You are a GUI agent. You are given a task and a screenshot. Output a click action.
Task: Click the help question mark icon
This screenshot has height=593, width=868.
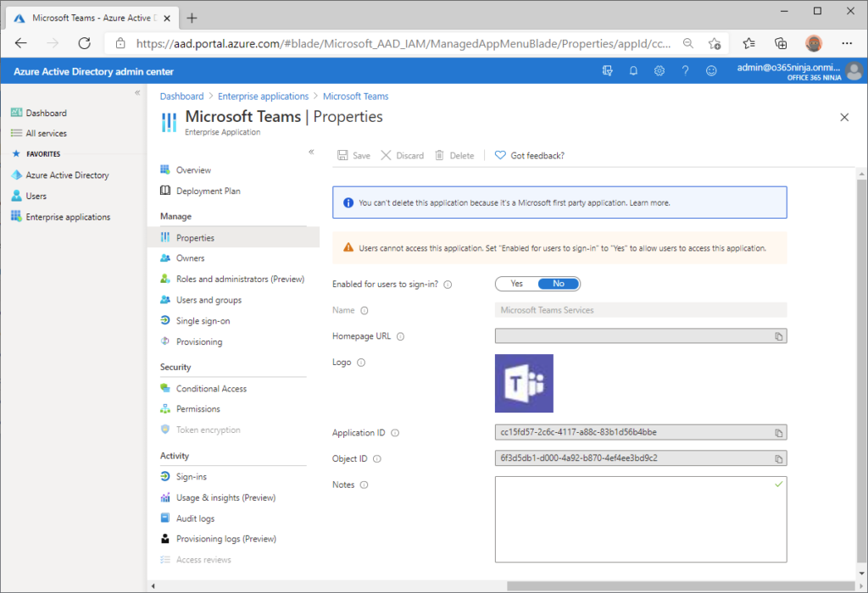[x=685, y=71]
